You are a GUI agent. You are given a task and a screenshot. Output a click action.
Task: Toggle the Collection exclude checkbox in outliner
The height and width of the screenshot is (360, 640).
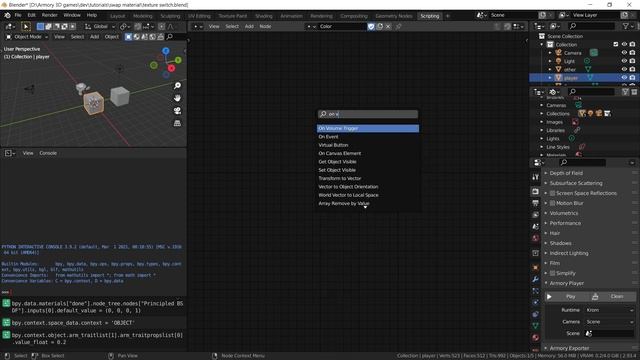point(616,44)
